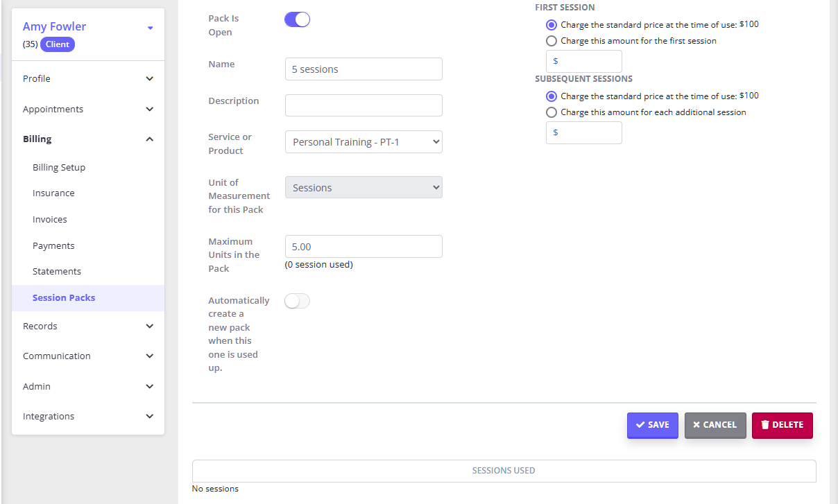Enable automatically create a new pack toggle
The width and height of the screenshot is (838, 504).
coord(297,301)
